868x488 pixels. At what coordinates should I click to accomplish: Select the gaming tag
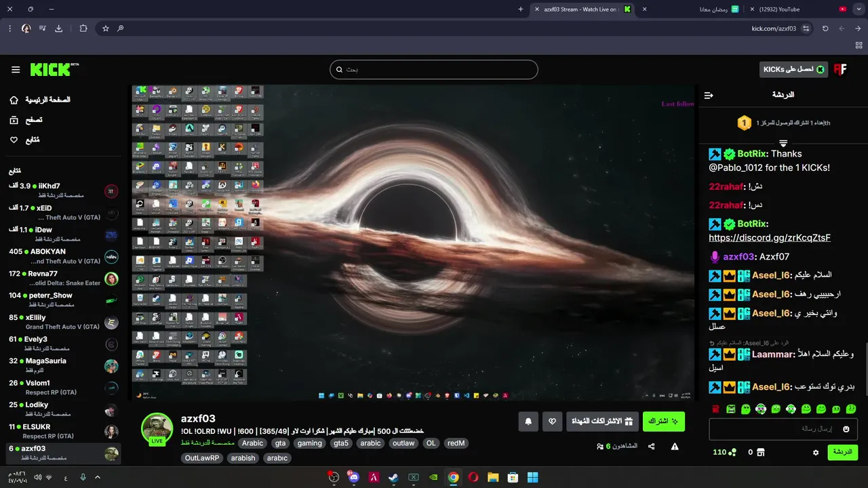[x=309, y=443]
